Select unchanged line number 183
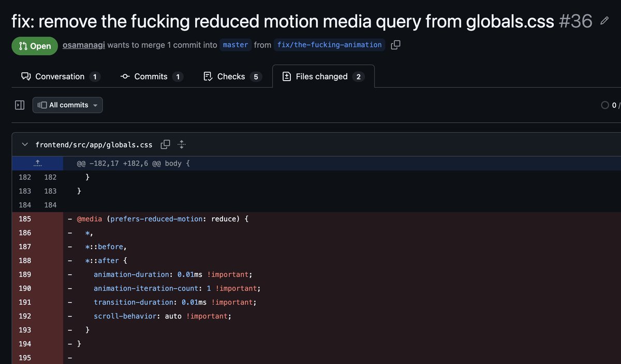 pos(25,191)
